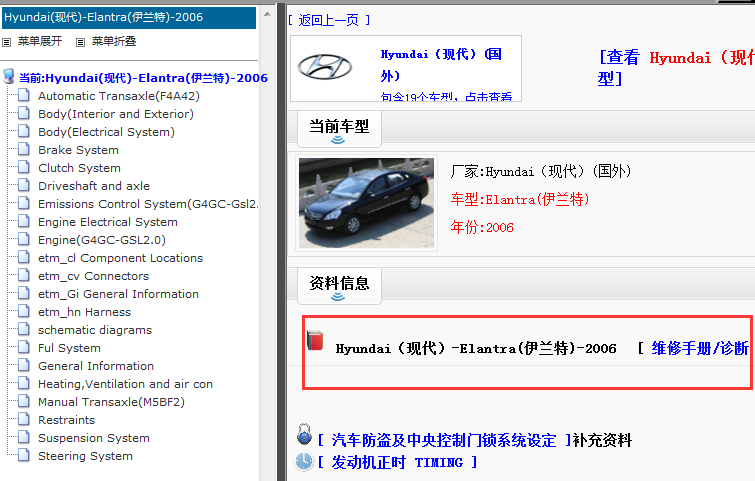
Task: Expand all menus with 菜单展开
Action: tap(39, 41)
